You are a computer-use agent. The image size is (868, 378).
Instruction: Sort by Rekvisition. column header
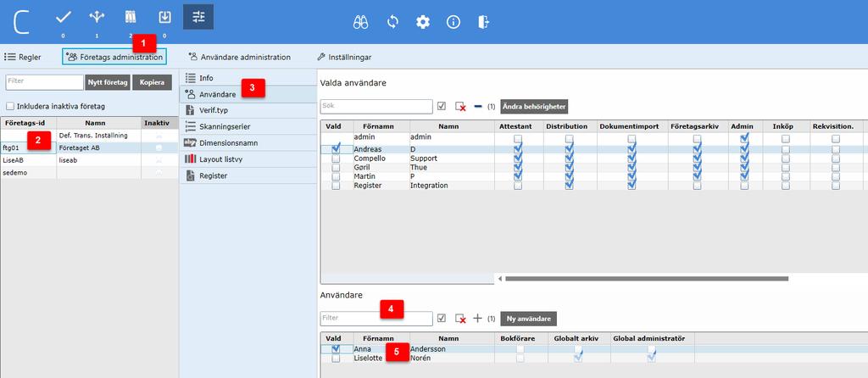(x=835, y=126)
